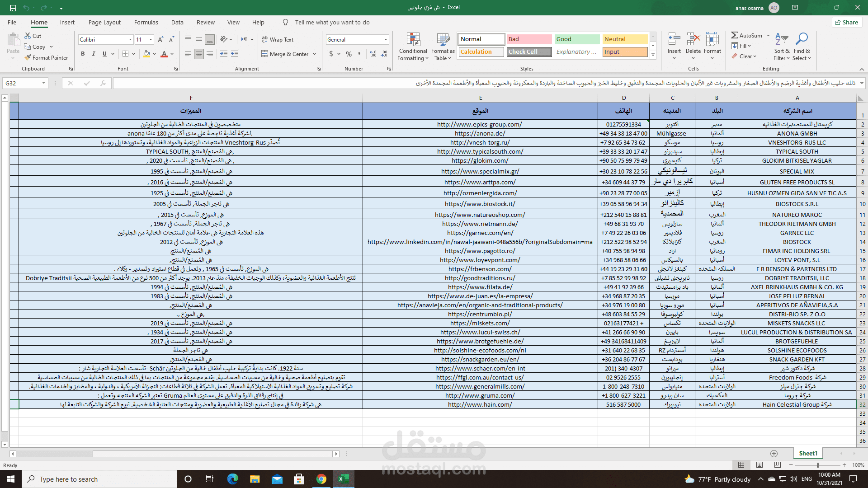Open Chrome from the Windows taskbar
868x488 pixels.
tap(321, 479)
